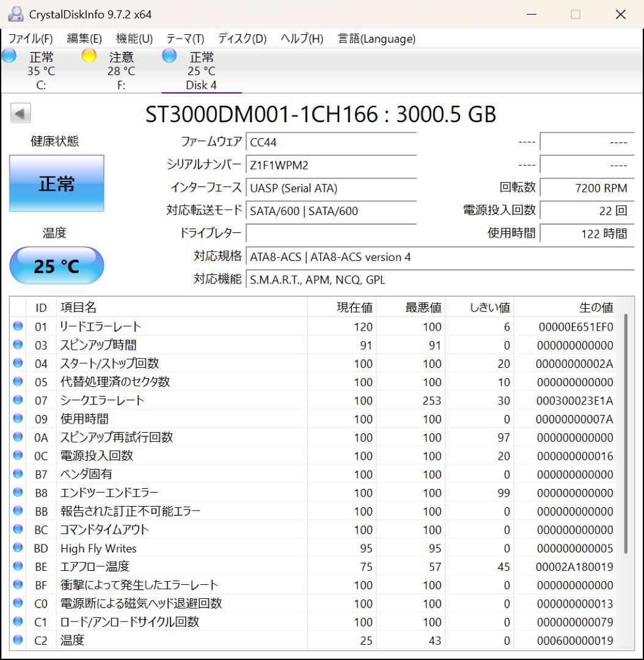Click the status dot for row BE エアフロー温度
The height and width of the screenshot is (660, 644).
(18, 566)
